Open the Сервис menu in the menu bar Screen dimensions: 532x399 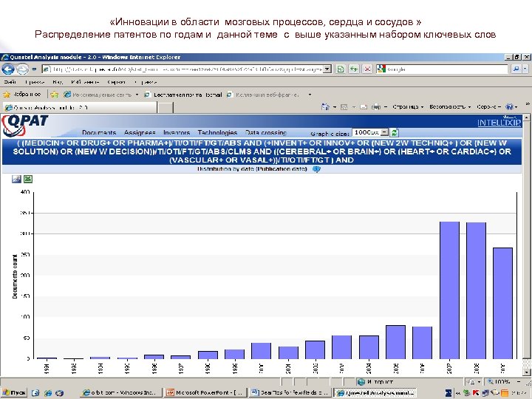(117, 82)
